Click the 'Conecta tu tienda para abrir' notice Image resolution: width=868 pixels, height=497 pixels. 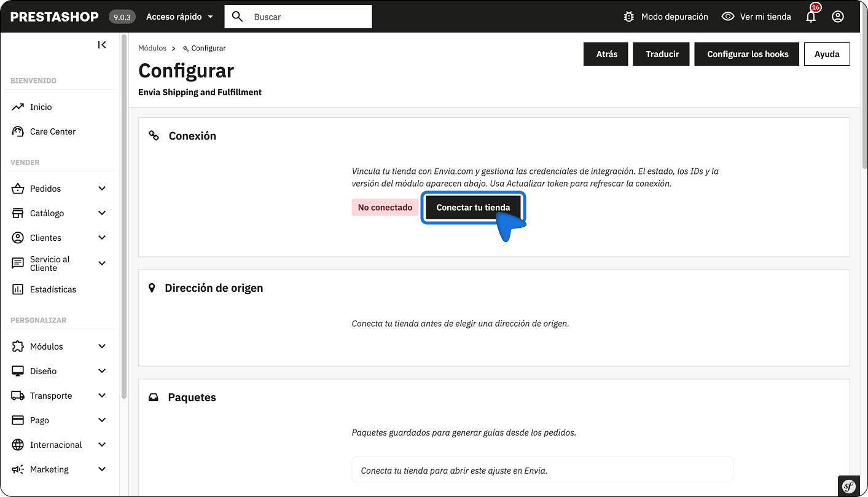point(542,469)
